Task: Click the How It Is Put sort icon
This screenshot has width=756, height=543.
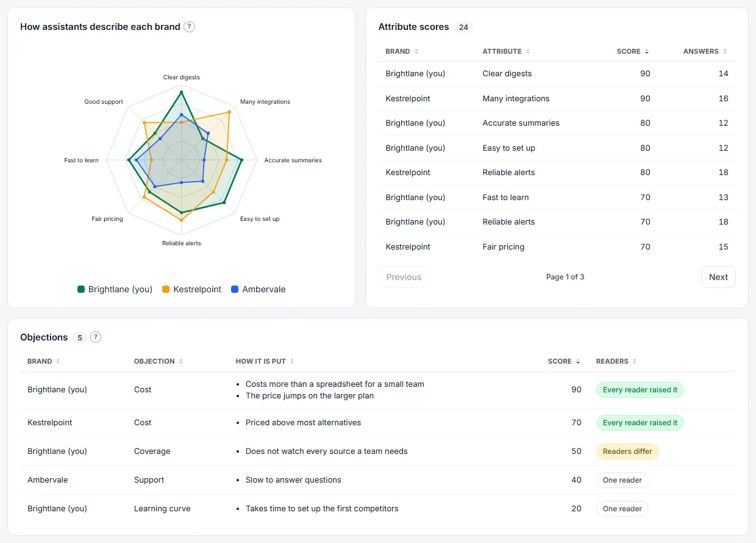Action: pos(292,362)
